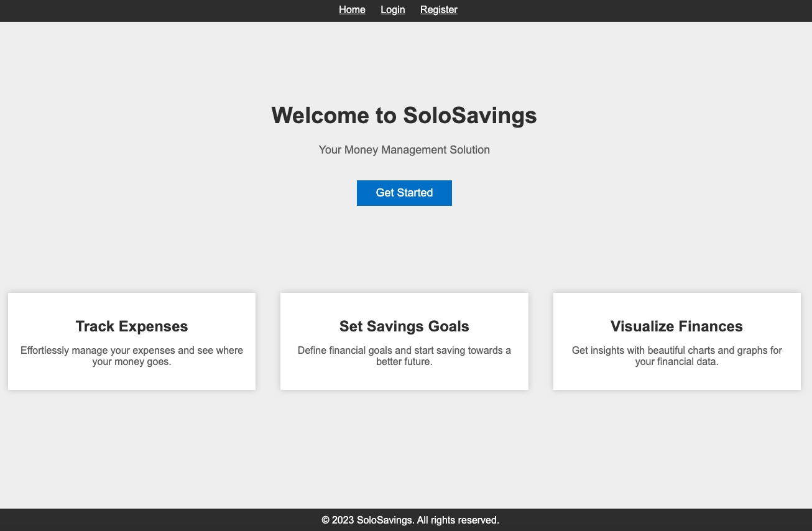Select the Welcome to SoloSavings heading
This screenshot has width=812, height=531.
pyautogui.click(x=404, y=116)
